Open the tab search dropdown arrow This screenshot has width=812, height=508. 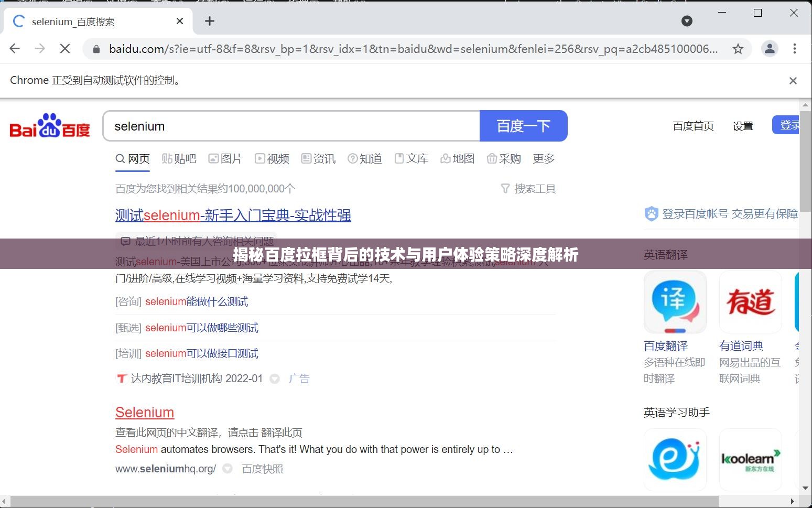click(x=687, y=21)
